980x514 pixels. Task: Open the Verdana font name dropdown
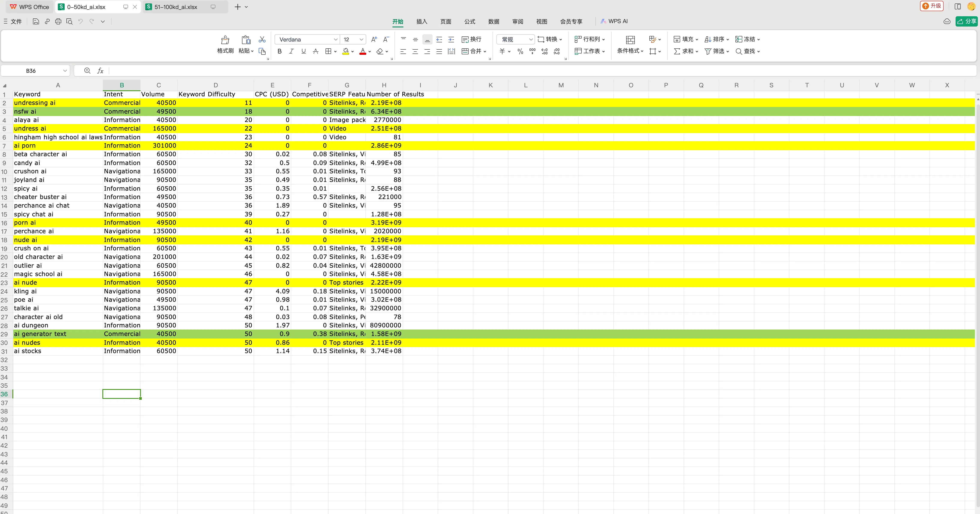point(336,40)
